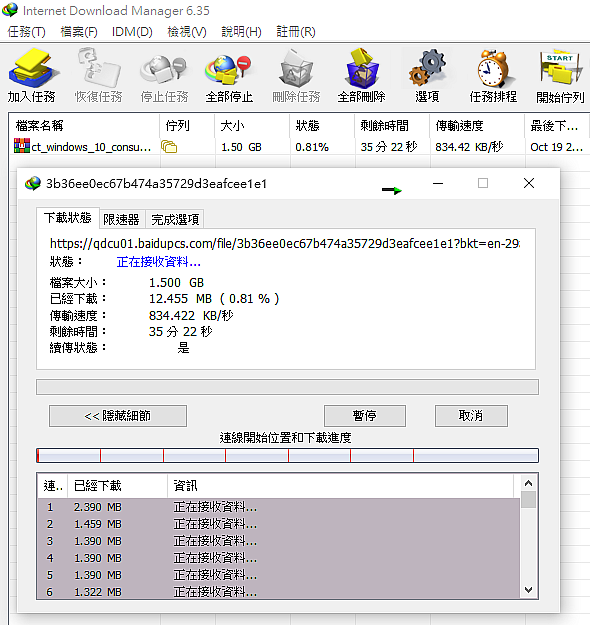Click the 暫停 (Pause) button

click(x=364, y=416)
